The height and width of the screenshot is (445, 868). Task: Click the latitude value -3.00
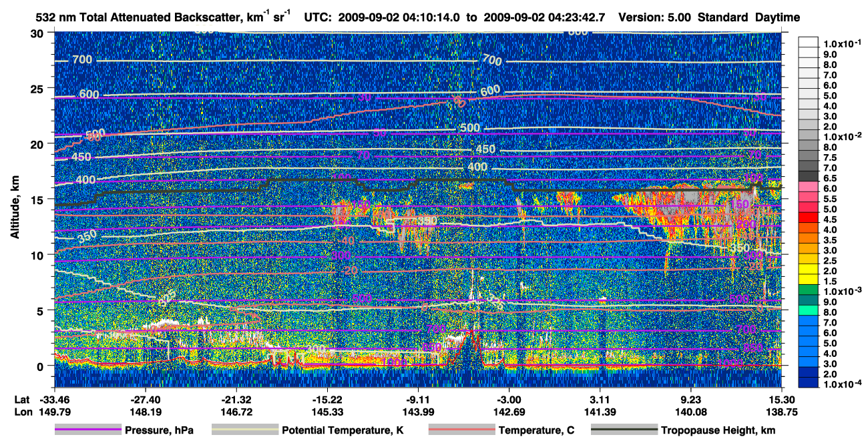tap(509, 399)
